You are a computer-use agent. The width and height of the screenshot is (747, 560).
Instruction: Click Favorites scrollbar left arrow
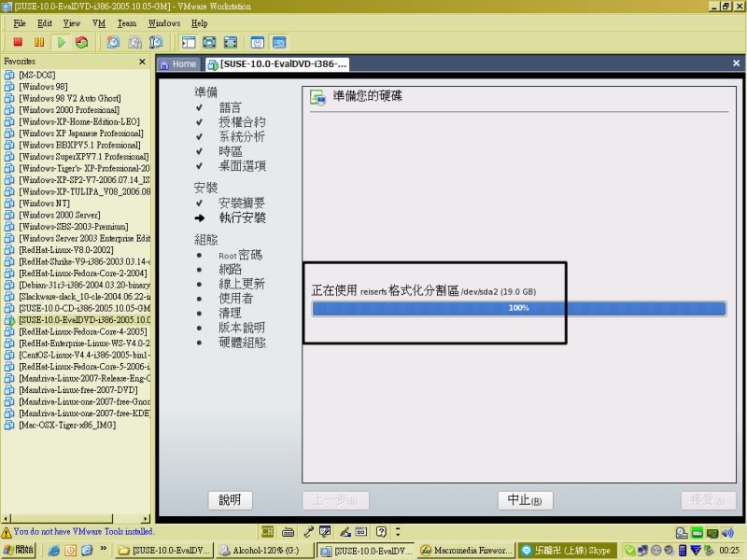6,518
